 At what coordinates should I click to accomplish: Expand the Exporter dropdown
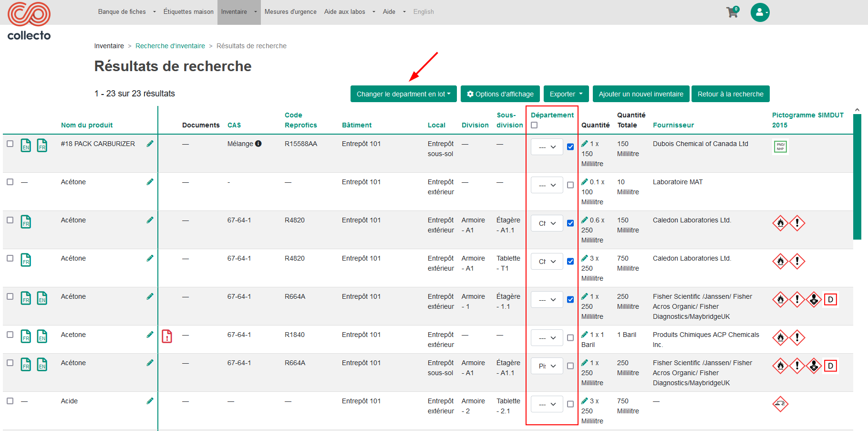(x=566, y=94)
